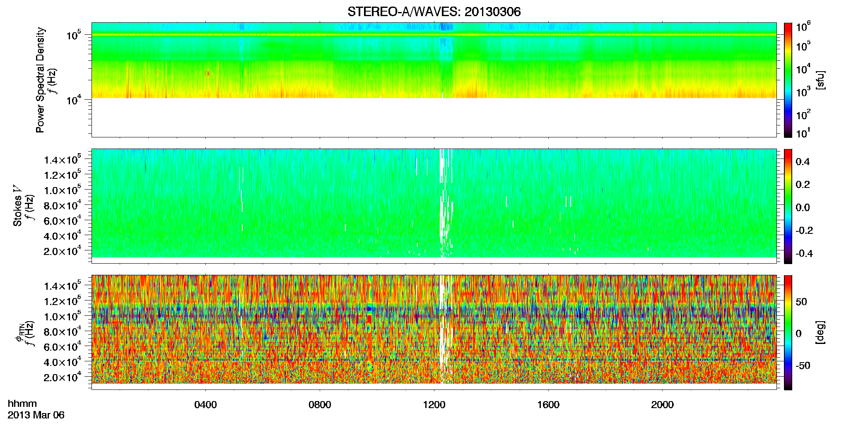Select the Stokes V color bar
Viewport: 868px width, 447px height.
tap(788, 206)
